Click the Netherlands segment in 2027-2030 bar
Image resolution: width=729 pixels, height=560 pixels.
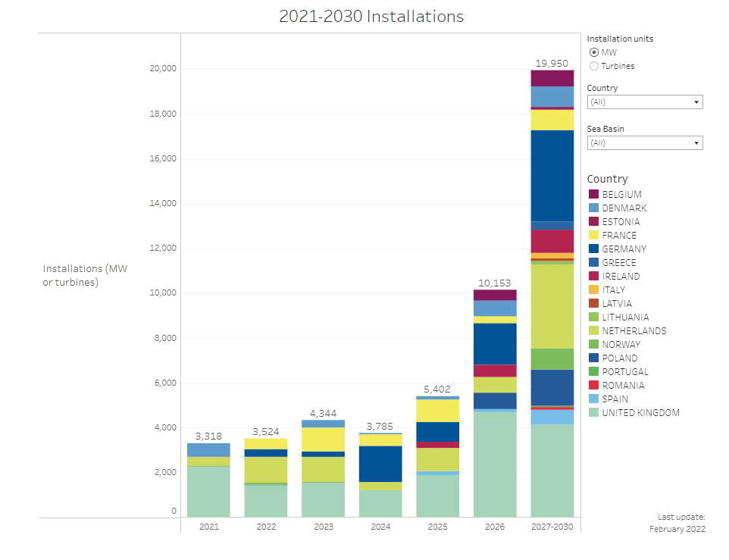pos(552,305)
